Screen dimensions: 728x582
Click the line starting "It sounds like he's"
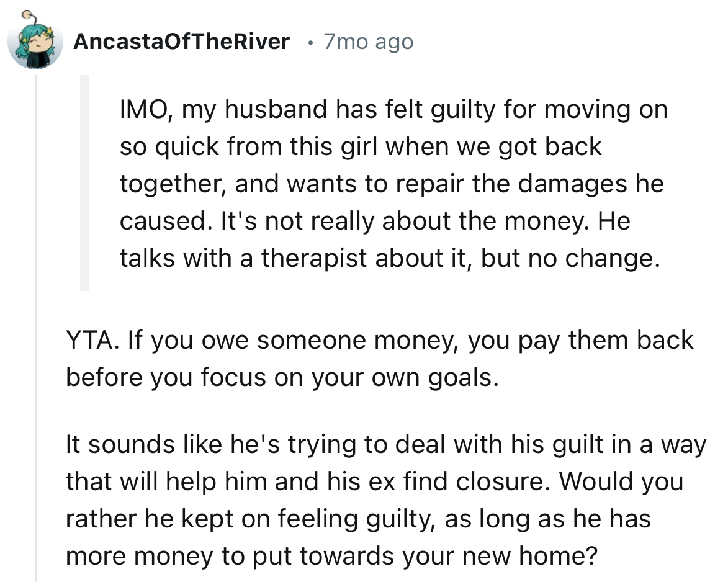point(385,444)
